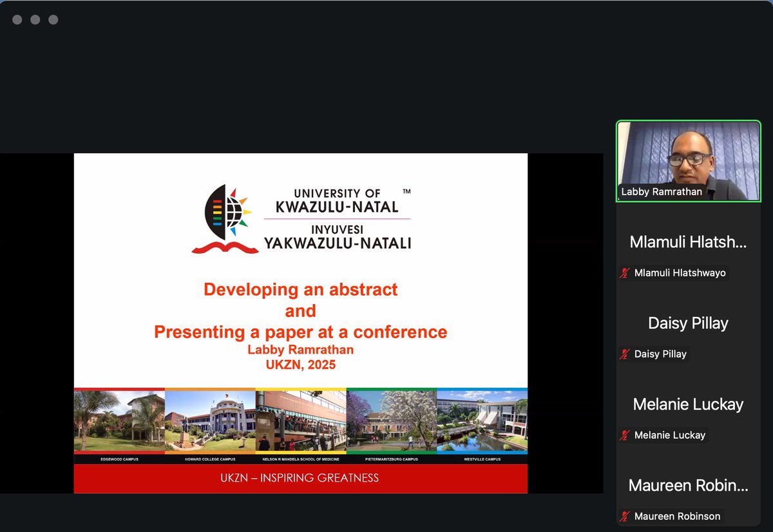Click the Nelson R Mandela School of Medicine photo

(301, 421)
